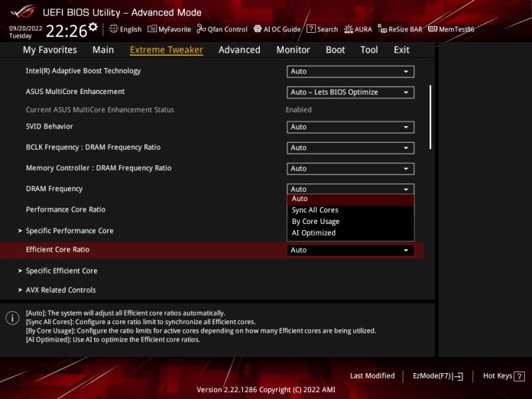Toggle the ReSize BAR option
The height and width of the screenshot is (399, 532).
coord(400,29)
